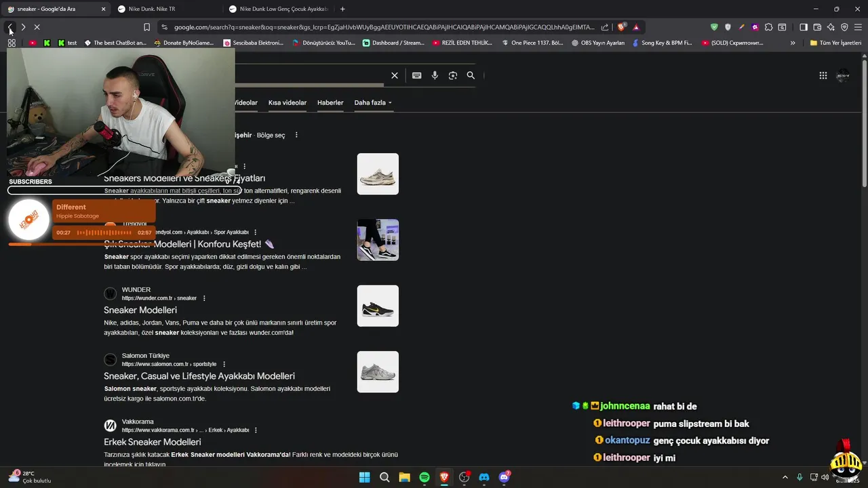Open 'The best ChatBot an...' bookmark
Image resolution: width=868 pixels, height=488 pixels.
tap(115, 43)
